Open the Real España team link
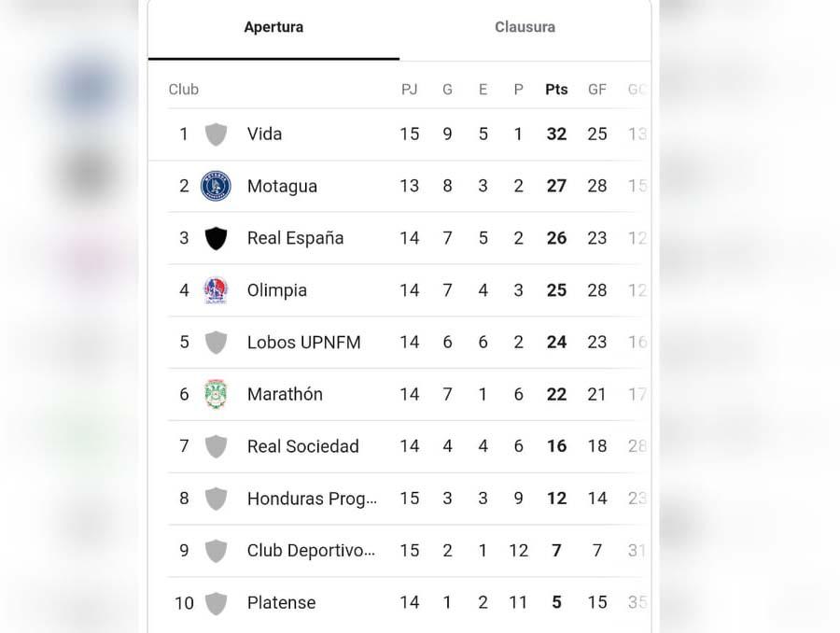The image size is (840, 633). (x=295, y=238)
